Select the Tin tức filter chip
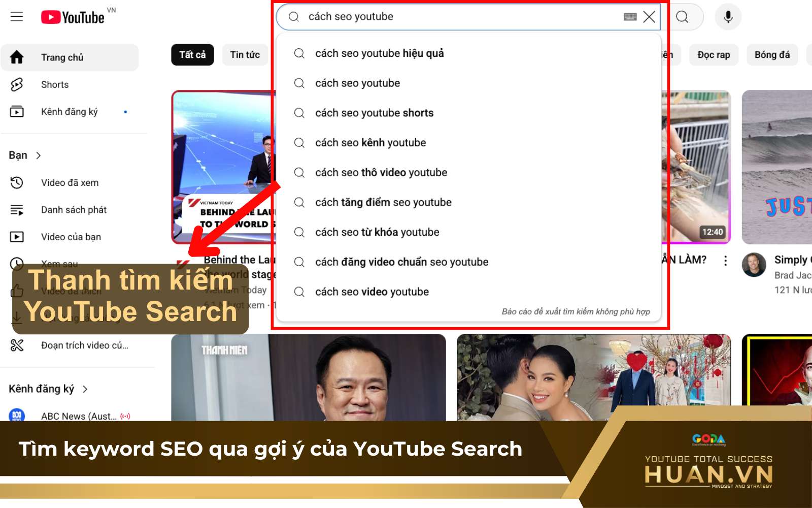 click(245, 55)
